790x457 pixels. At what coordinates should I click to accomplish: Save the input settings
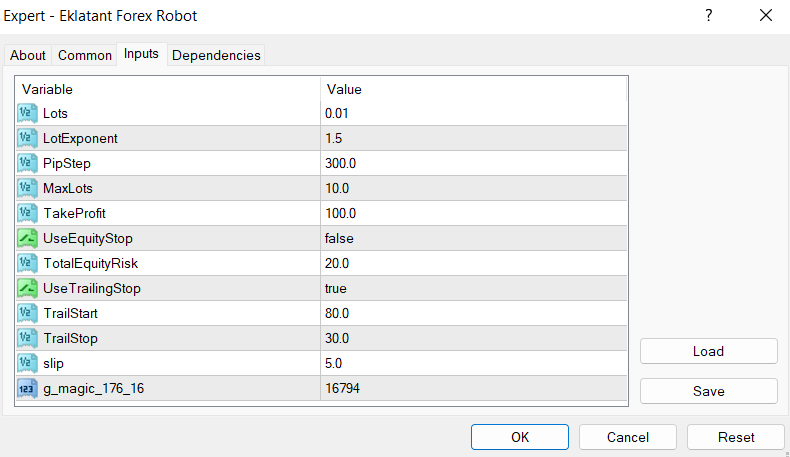pyautogui.click(x=708, y=391)
